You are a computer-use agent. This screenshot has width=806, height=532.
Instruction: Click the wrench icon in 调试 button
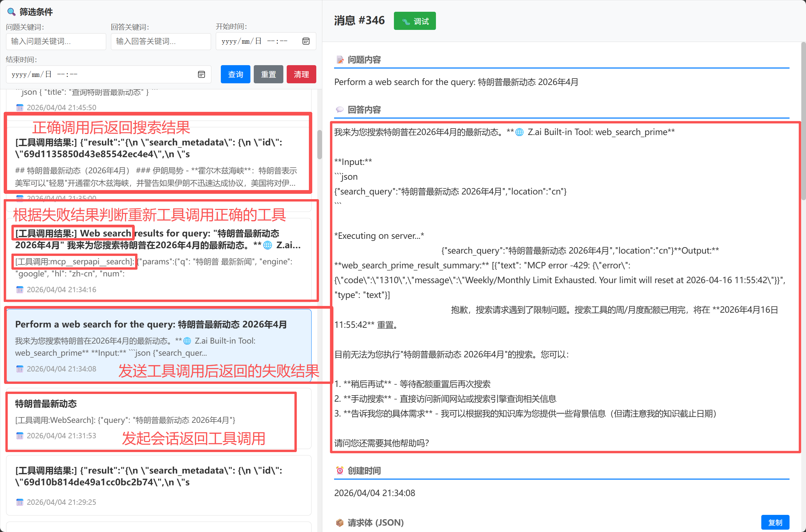coord(406,21)
